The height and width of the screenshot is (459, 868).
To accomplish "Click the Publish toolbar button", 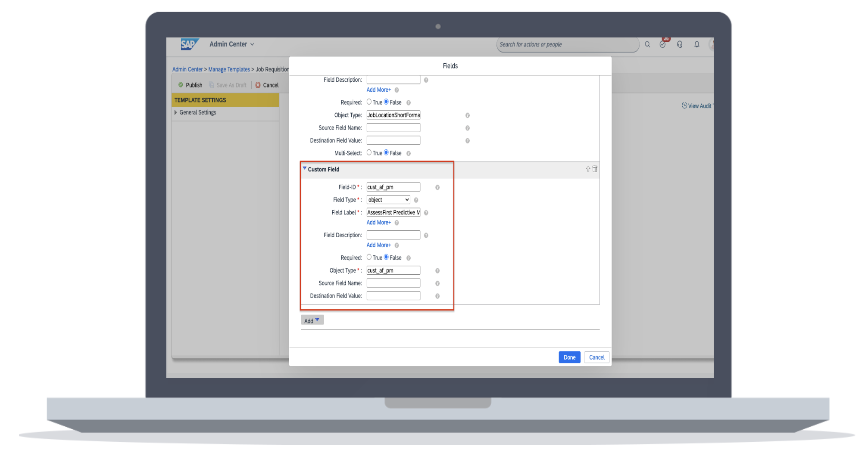I will (190, 85).
